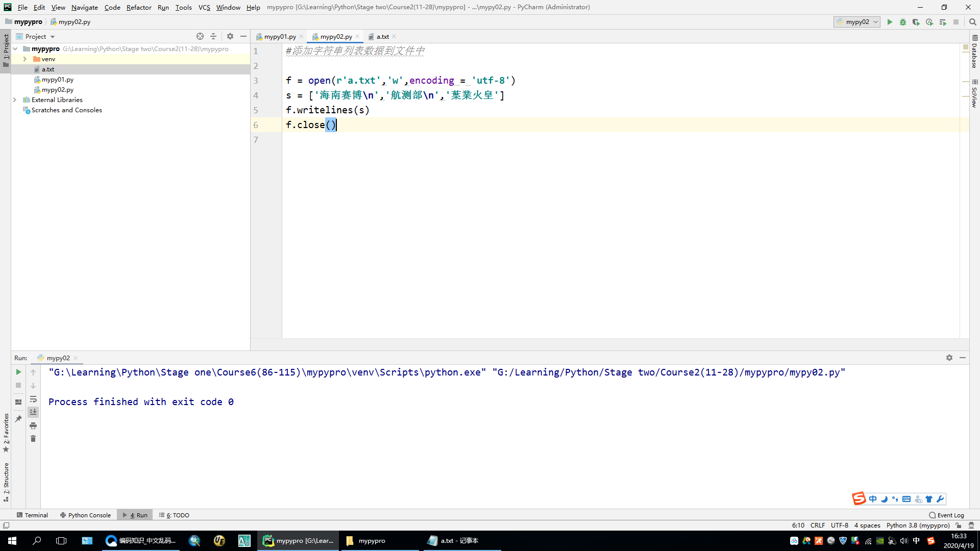
Task: Open Windows Start menu
Action: (12, 541)
